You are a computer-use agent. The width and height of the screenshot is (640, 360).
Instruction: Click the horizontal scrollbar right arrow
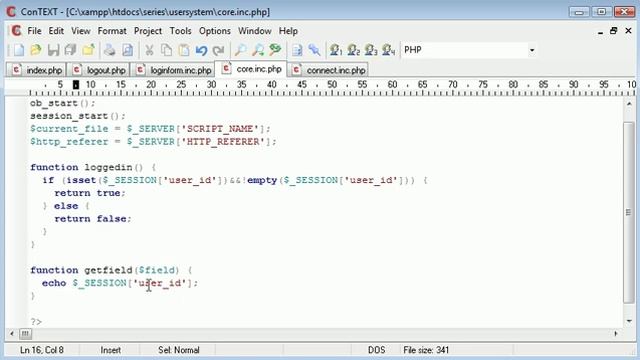point(616,334)
